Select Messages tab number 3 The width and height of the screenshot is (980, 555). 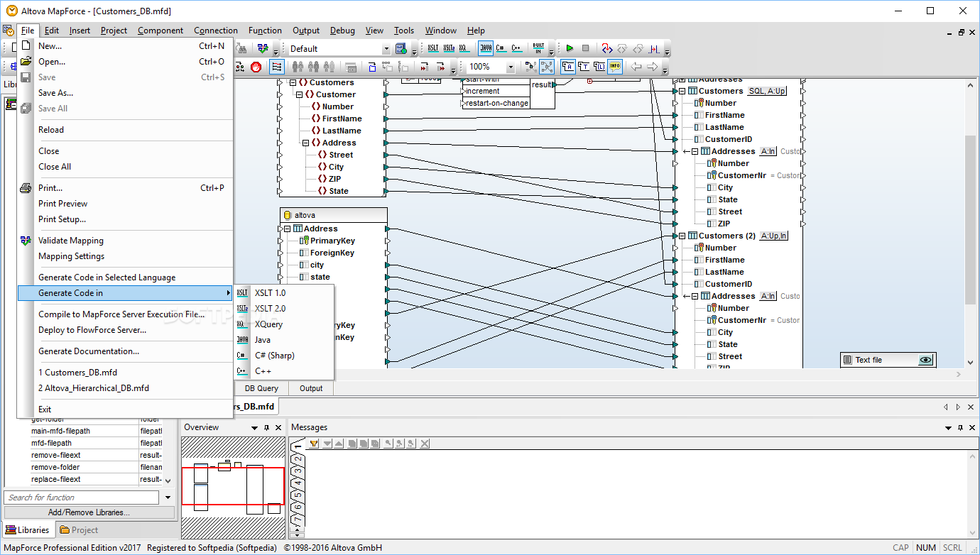click(298, 471)
